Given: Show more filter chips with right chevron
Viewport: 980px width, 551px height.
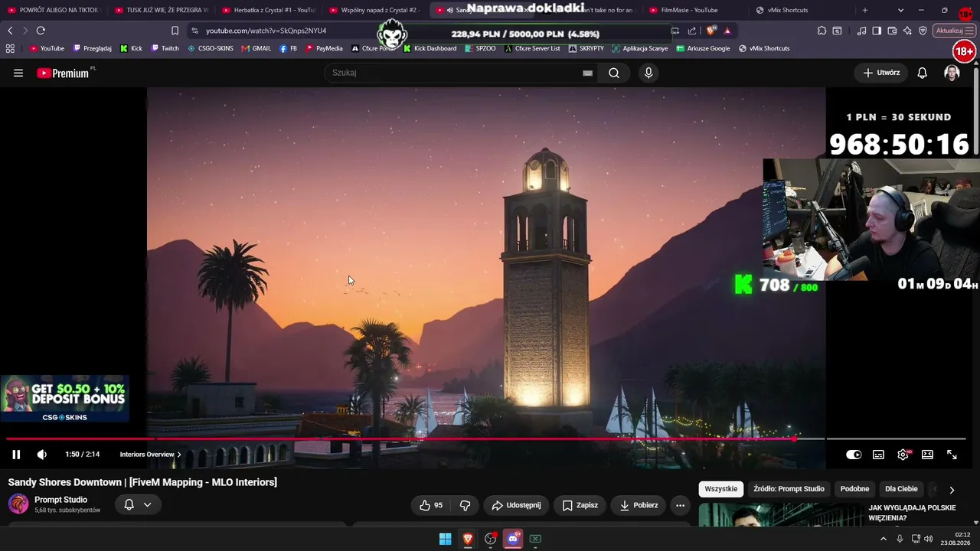Looking at the screenshot, I should (x=952, y=490).
